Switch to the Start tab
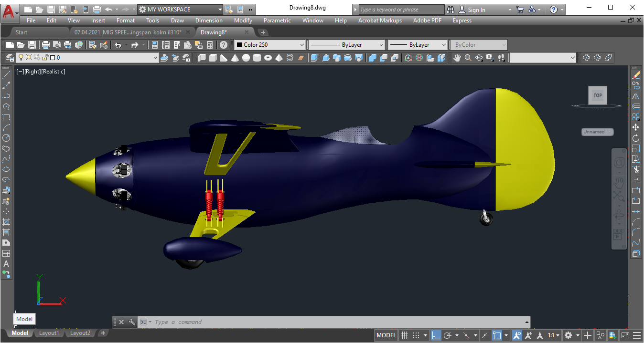 (21, 32)
